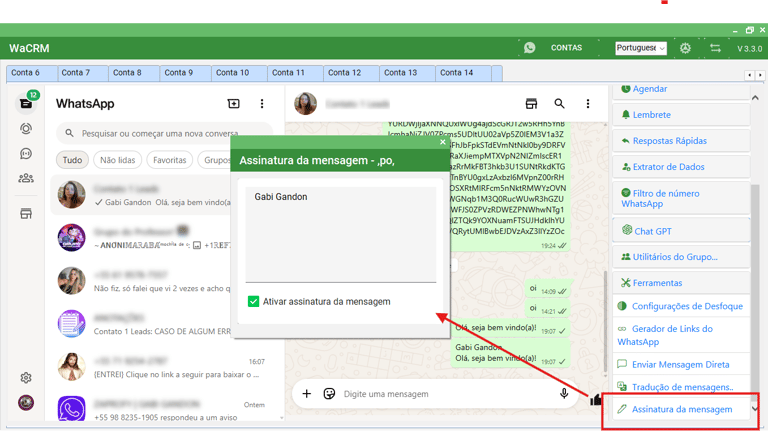
Task: Open Extrator de Dados
Action: click(681, 167)
